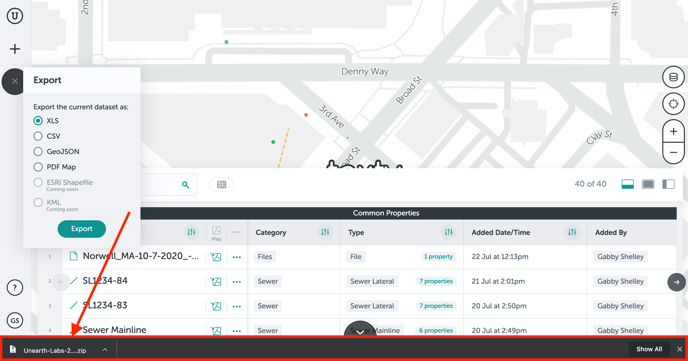Switch to side panel layout view
This screenshot has height=361, width=688.
tap(668, 184)
